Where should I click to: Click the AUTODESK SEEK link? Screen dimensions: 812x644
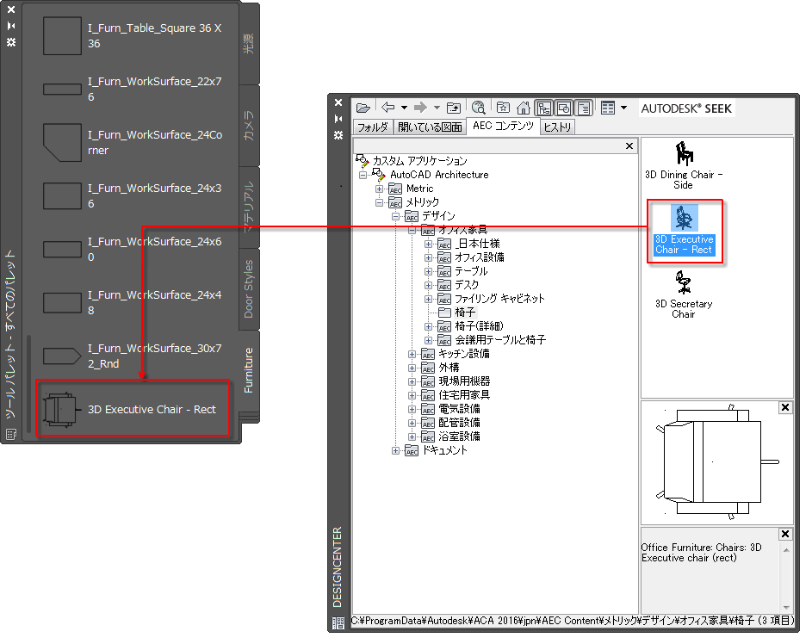(686, 108)
